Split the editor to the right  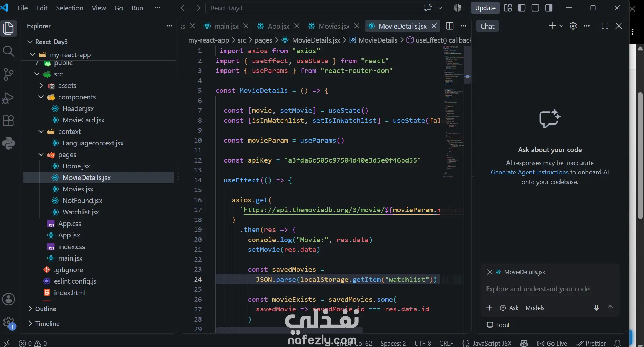[450, 26]
